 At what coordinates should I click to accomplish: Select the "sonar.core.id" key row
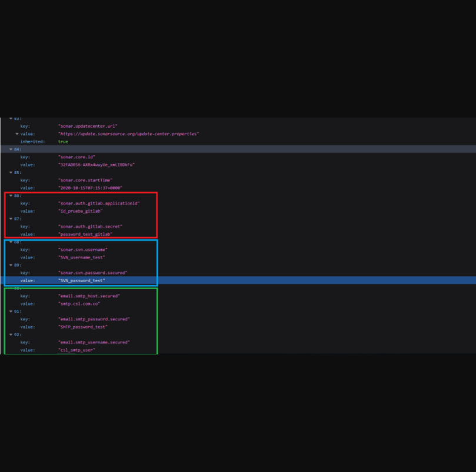(x=76, y=157)
